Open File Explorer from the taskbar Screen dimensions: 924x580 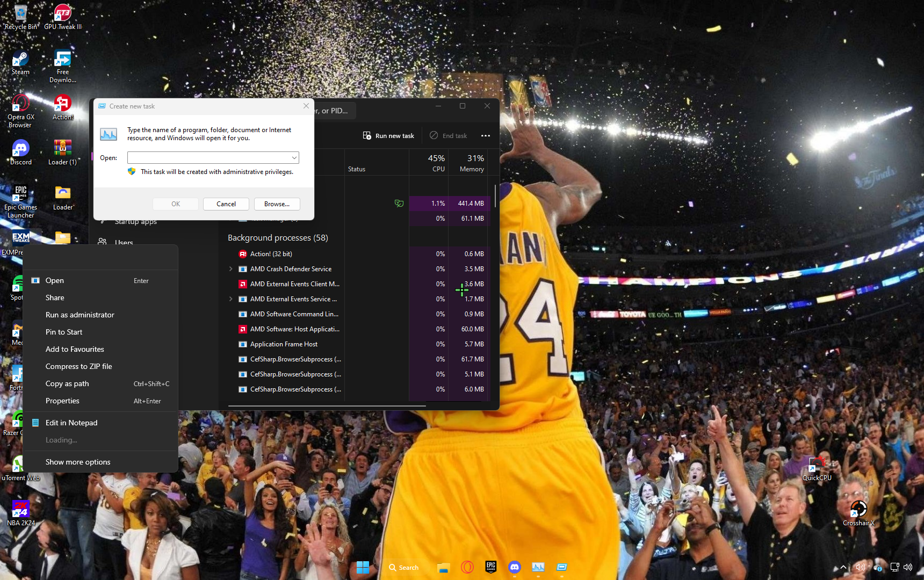pyautogui.click(x=443, y=567)
